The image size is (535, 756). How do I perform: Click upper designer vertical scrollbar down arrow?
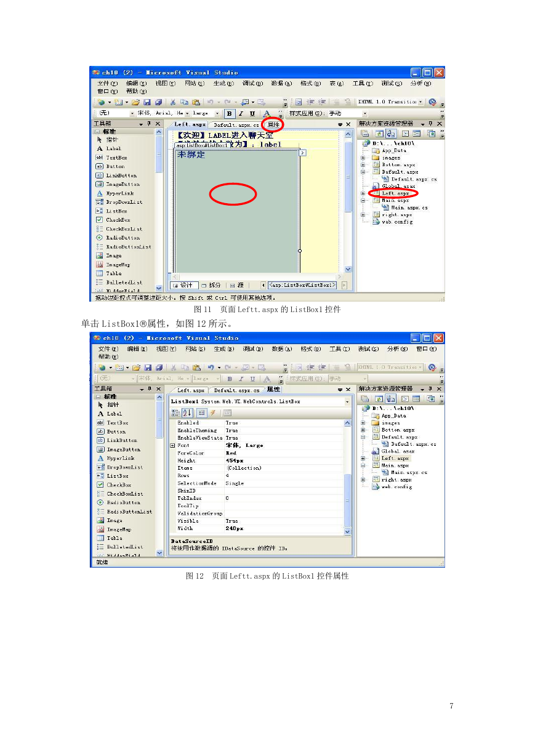348,269
